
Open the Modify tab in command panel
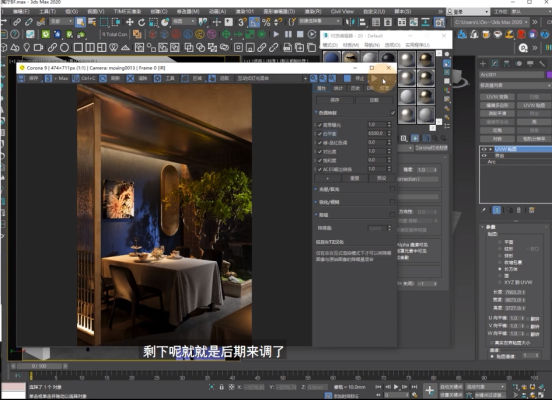(495, 64)
